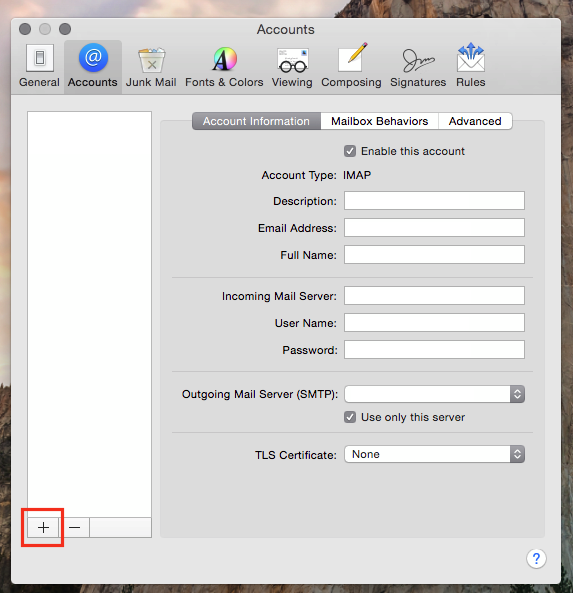Open the General preferences pane

click(39, 66)
